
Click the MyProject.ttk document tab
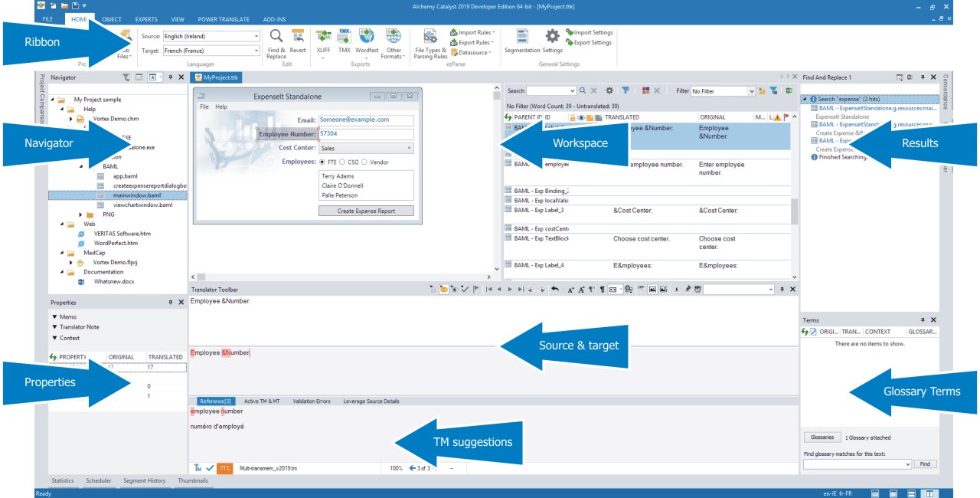click(216, 77)
